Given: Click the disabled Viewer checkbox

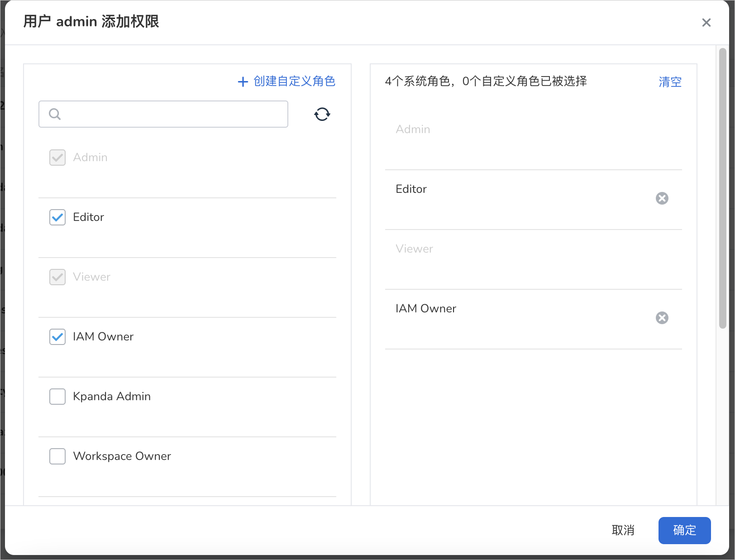Looking at the screenshot, I should (x=57, y=277).
